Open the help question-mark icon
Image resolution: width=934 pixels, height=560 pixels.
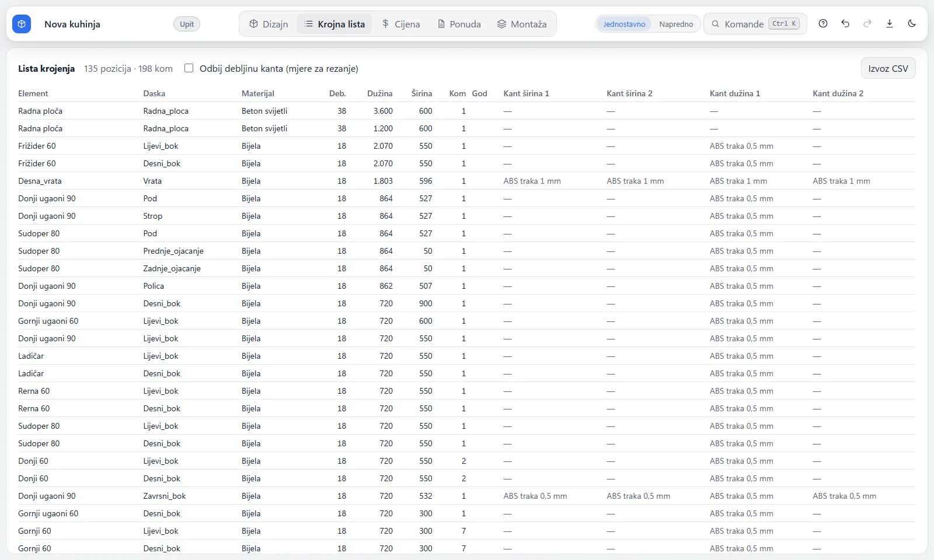pos(823,24)
